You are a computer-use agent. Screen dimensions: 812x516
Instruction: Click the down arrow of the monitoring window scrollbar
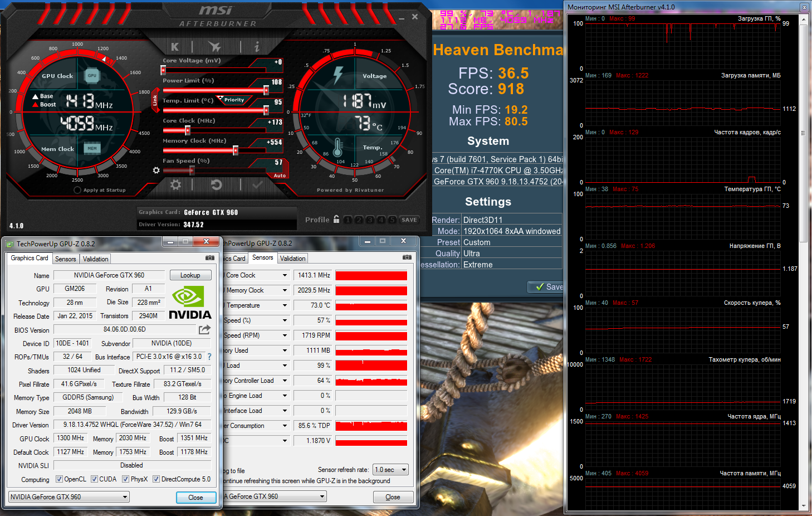[803, 506]
